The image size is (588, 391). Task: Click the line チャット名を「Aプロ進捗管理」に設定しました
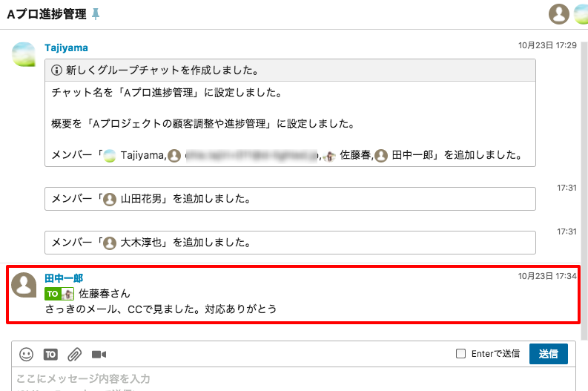tap(167, 93)
